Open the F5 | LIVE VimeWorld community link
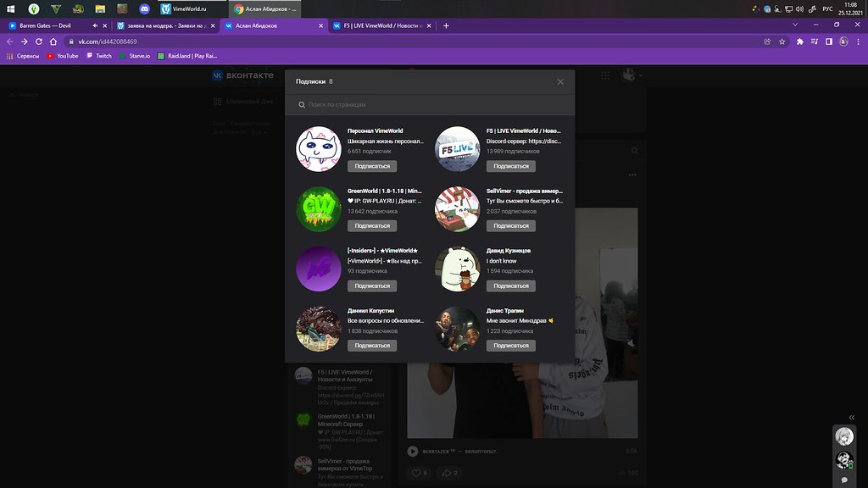This screenshot has width=868, height=488. [523, 131]
